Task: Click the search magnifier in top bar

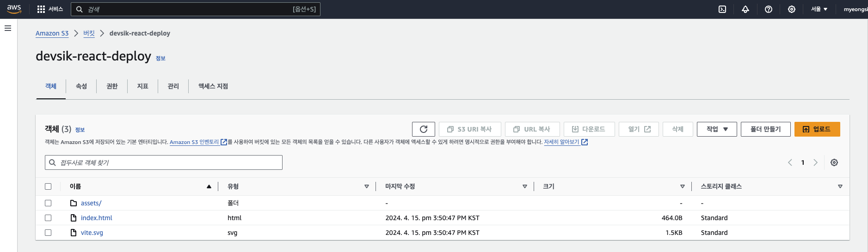Action: 80,9
